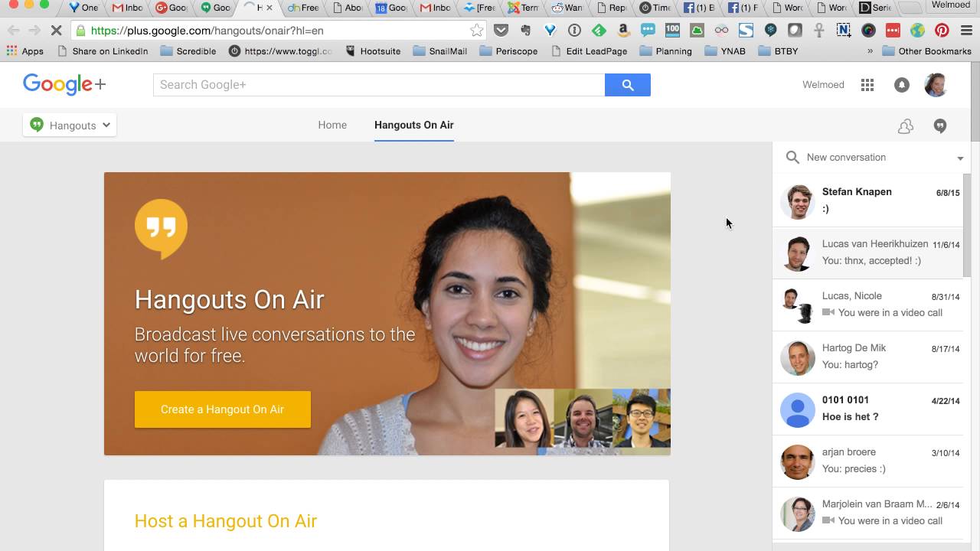Click the Asian woman thumbnail in banner
The width and height of the screenshot is (980, 551).
(524, 418)
